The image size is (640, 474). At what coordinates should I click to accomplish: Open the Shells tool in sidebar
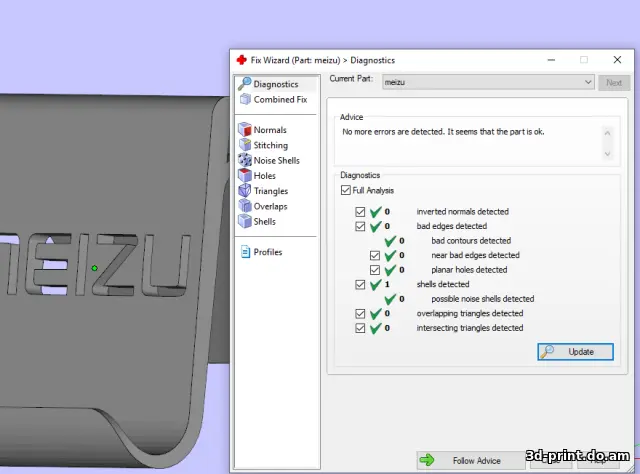[x=245, y=221]
